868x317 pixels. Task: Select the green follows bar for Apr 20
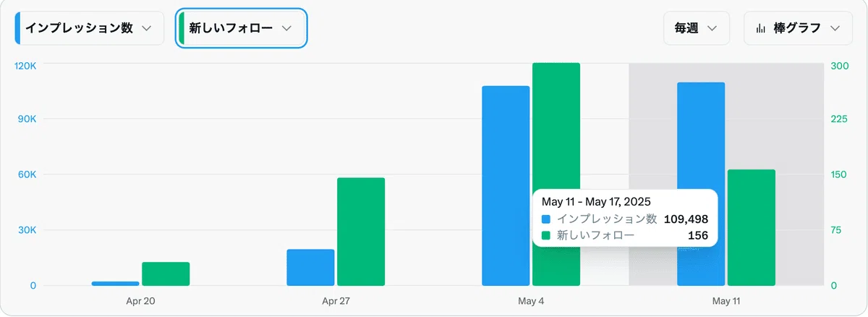coord(166,274)
